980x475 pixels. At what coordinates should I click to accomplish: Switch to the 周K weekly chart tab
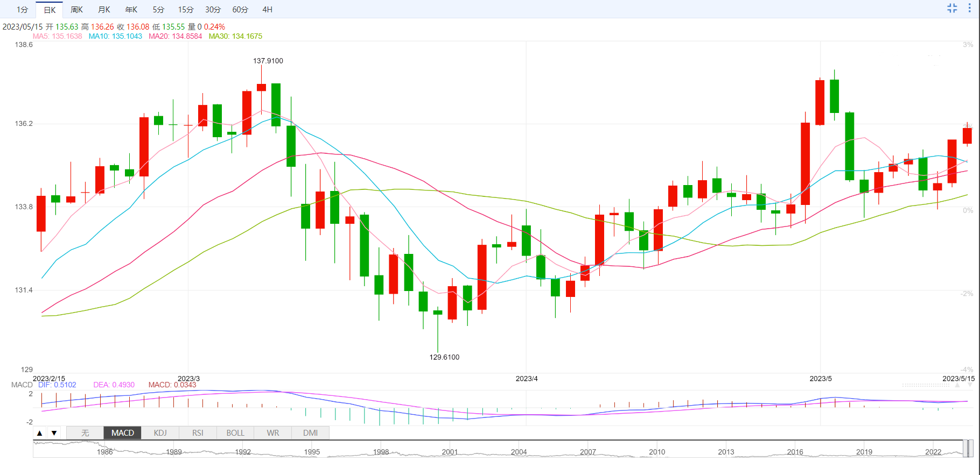coord(76,10)
